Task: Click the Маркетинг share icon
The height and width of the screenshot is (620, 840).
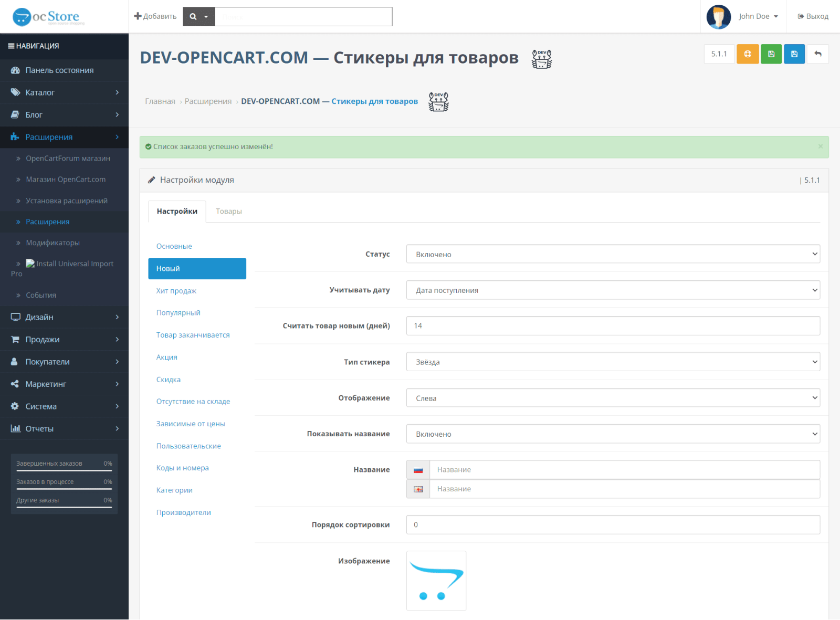Action: [15, 384]
